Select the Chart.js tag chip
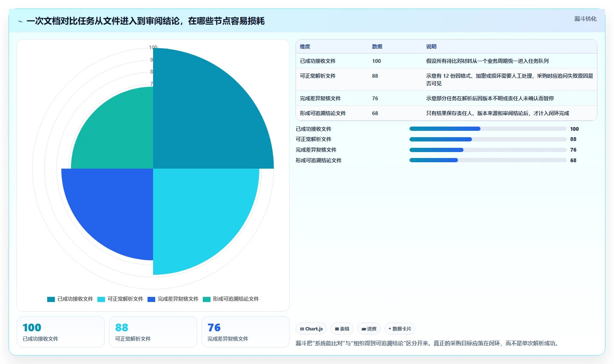The width and height of the screenshot is (614, 364). click(311, 329)
